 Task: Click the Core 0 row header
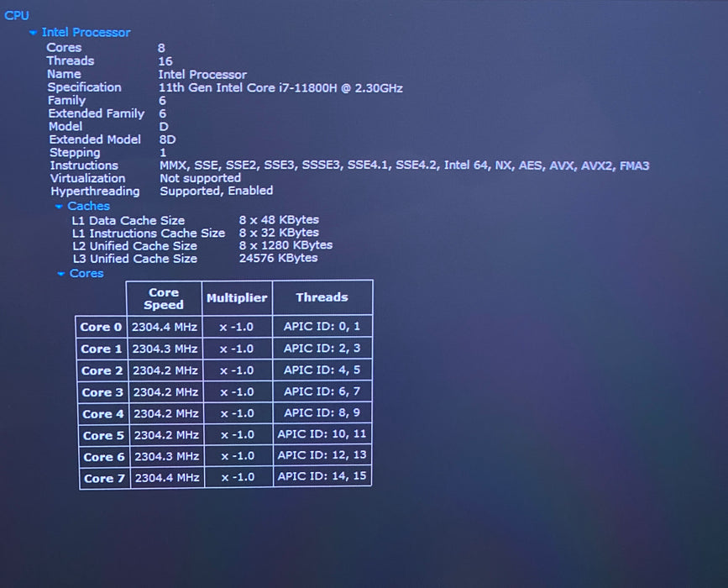101,327
